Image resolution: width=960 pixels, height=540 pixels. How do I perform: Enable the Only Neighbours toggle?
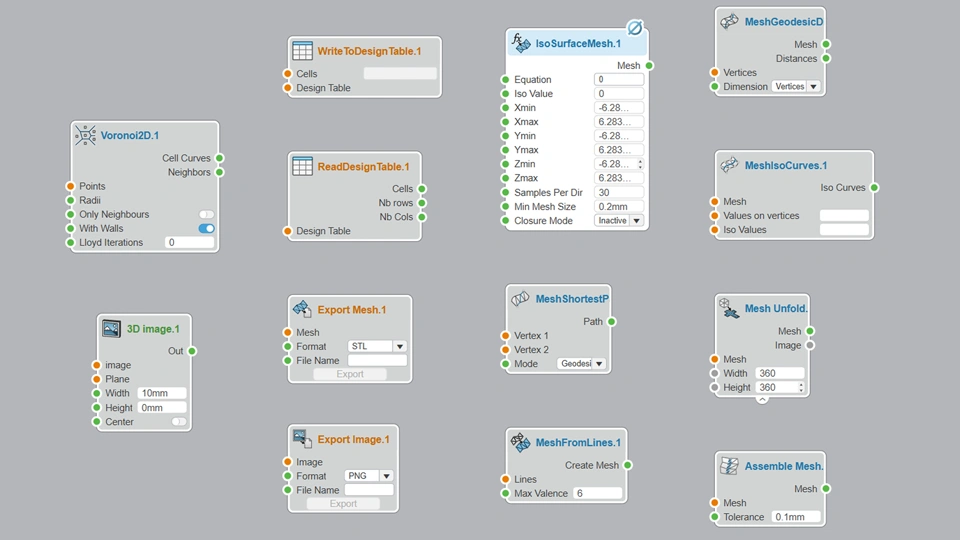click(206, 214)
